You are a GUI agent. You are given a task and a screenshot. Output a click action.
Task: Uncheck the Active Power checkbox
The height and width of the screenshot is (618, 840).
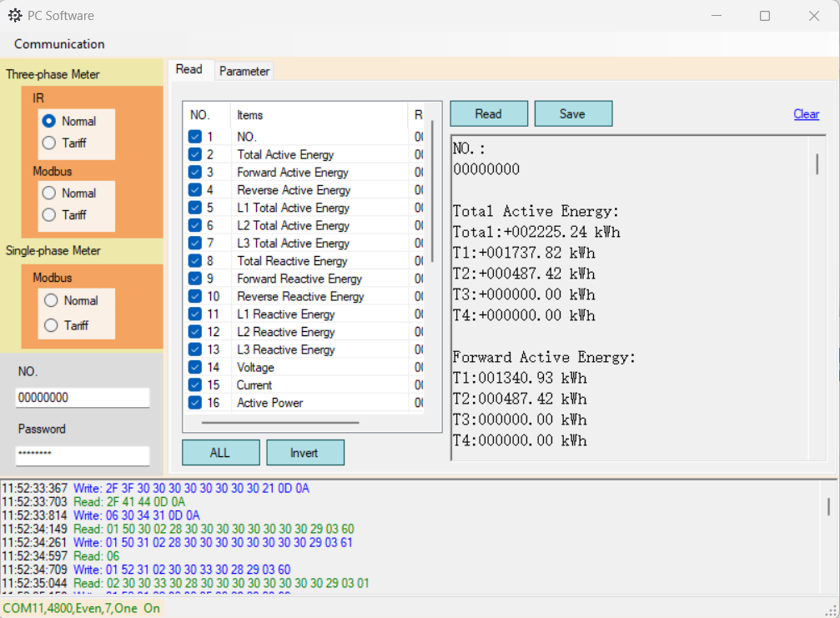(x=195, y=403)
